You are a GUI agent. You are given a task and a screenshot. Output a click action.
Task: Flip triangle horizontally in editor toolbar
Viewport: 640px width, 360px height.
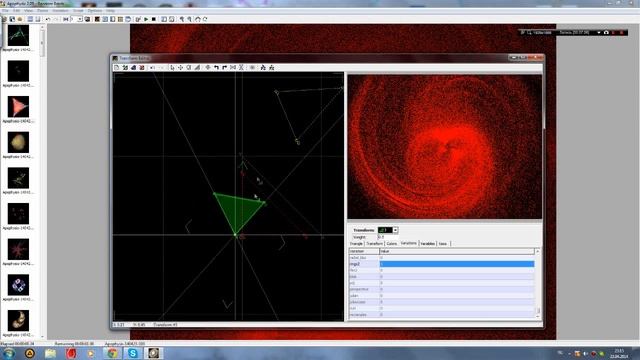pyautogui.click(x=233, y=67)
